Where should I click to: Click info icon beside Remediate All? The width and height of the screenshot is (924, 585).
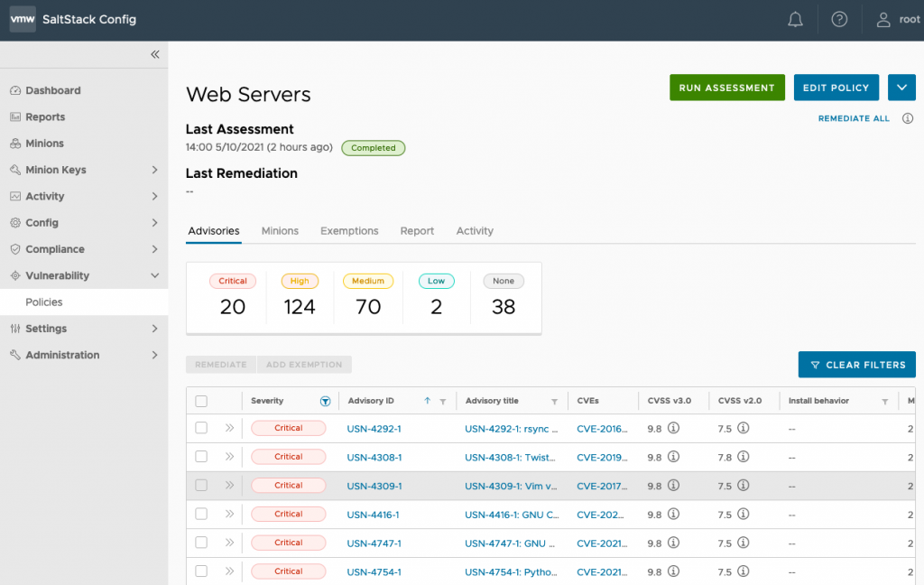click(x=908, y=118)
